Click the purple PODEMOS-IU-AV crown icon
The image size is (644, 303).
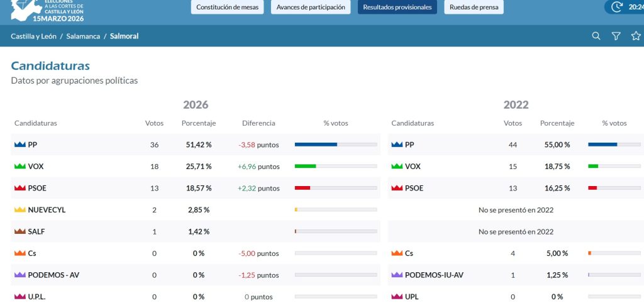[x=397, y=275]
